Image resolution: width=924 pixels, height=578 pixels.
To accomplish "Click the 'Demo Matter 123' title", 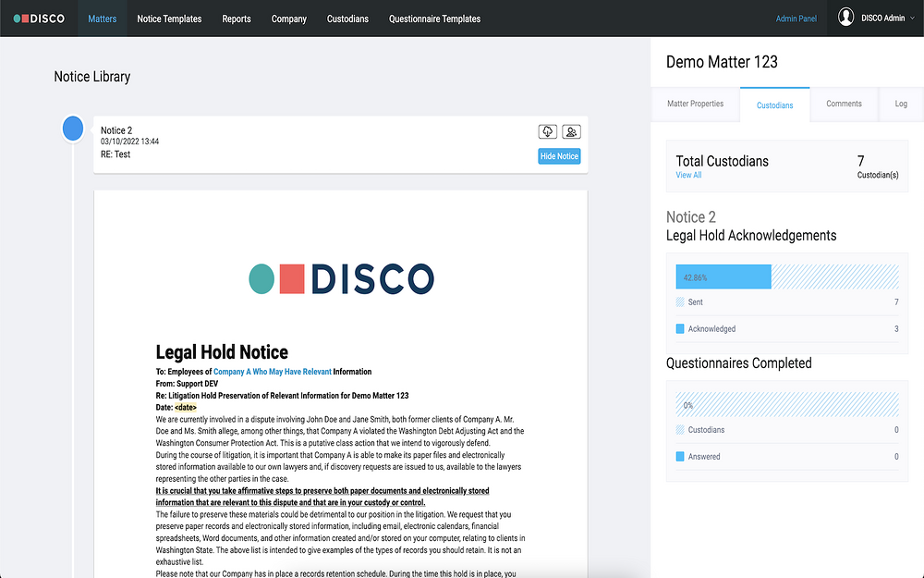I will pos(722,62).
